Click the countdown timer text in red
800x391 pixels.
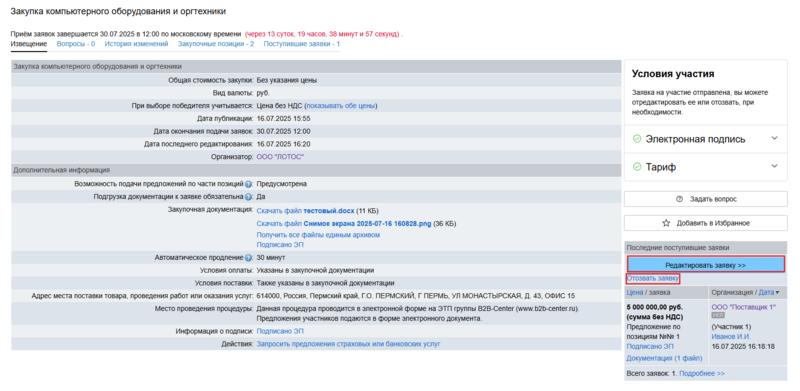tap(322, 34)
